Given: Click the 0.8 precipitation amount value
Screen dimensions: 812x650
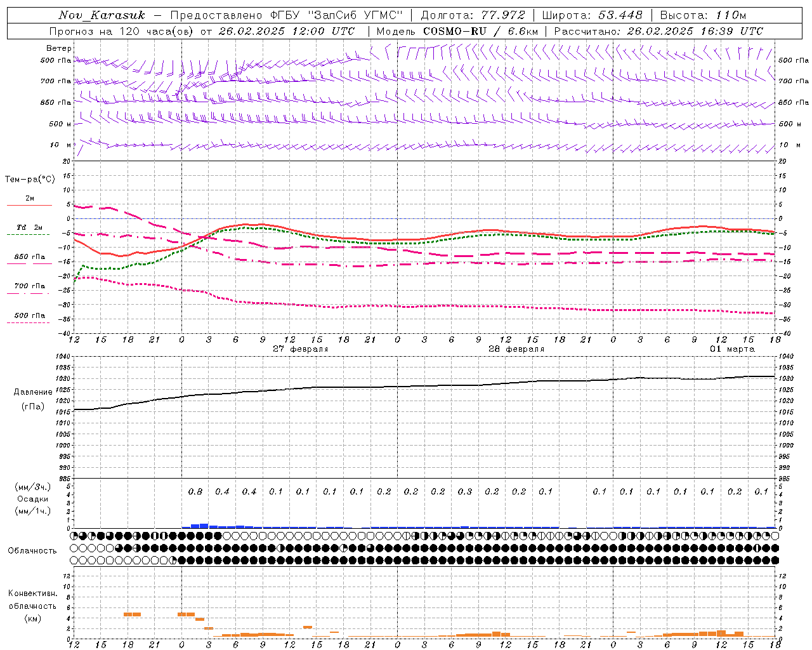Looking at the screenshot, I should click(195, 491).
